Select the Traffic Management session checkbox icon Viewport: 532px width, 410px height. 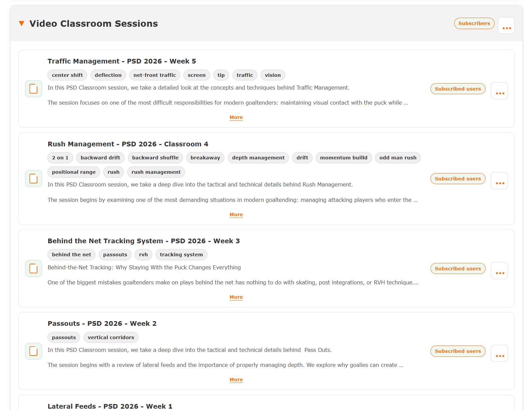(x=33, y=89)
